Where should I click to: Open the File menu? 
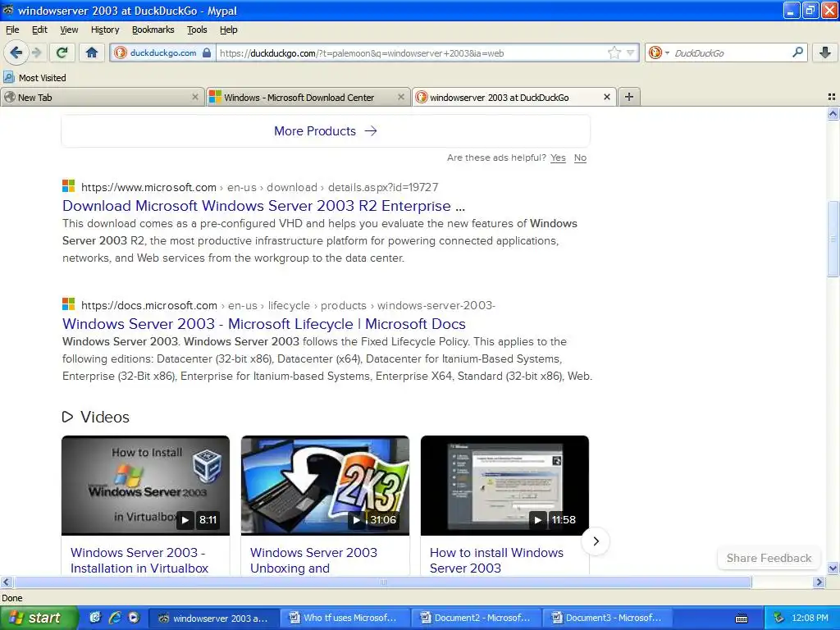(x=12, y=30)
